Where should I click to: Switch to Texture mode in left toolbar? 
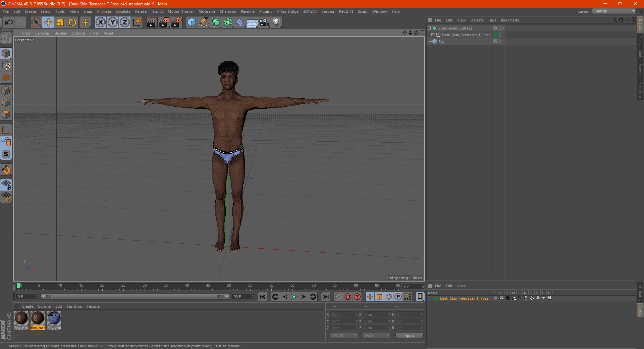click(6, 66)
